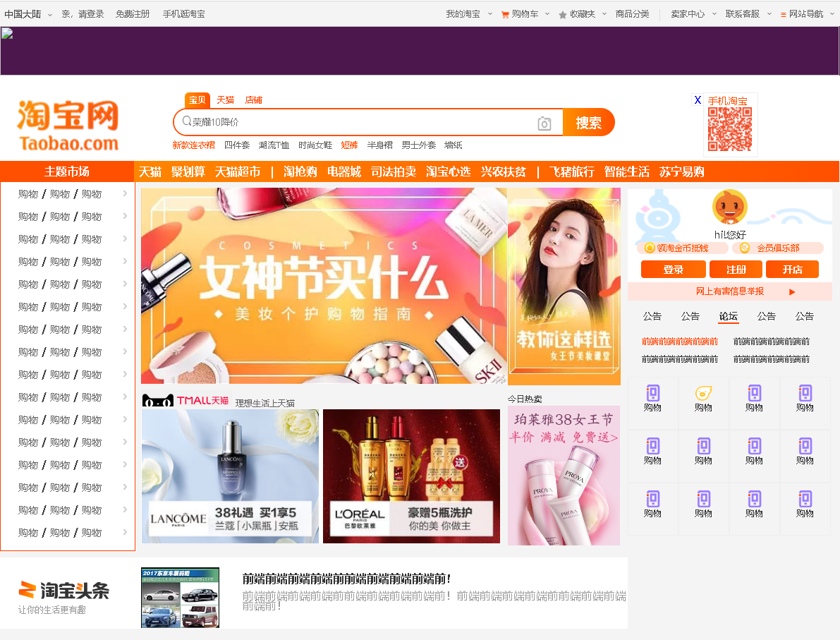Viewport: 840px width, 640px height.
Task: Open 飞猪旅行 in orange nav bar
Action: pyautogui.click(x=571, y=172)
